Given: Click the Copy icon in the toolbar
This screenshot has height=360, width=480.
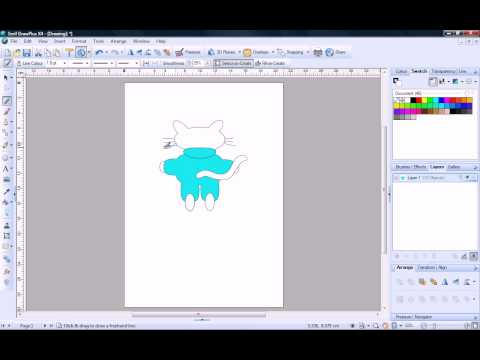Looking at the screenshot, I should (x=48, y=52).
